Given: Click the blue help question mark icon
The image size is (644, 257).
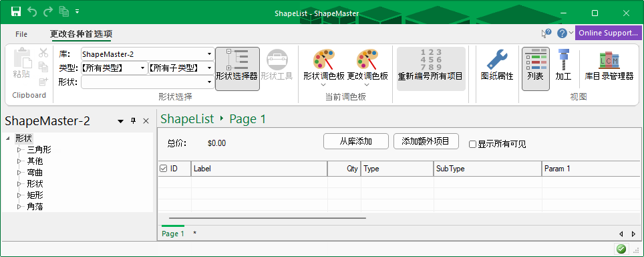Looking at the screenshot, I should click(562, 33).
